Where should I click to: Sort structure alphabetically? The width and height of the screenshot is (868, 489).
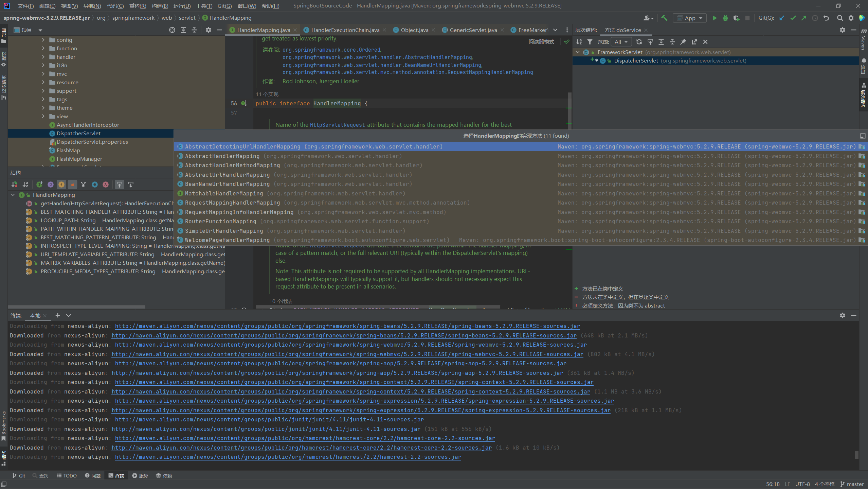click(x=25, y=185)
